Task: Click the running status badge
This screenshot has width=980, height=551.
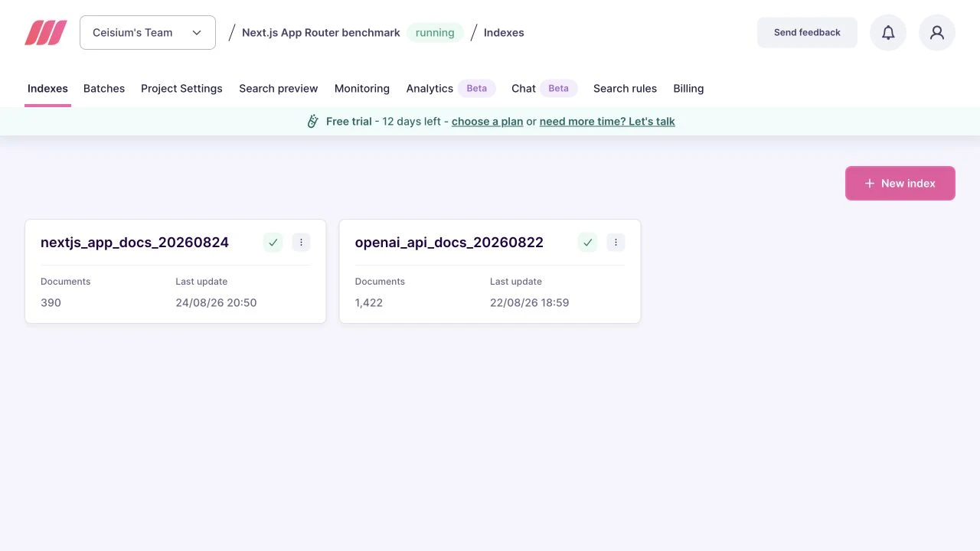Action: [435, 33]
